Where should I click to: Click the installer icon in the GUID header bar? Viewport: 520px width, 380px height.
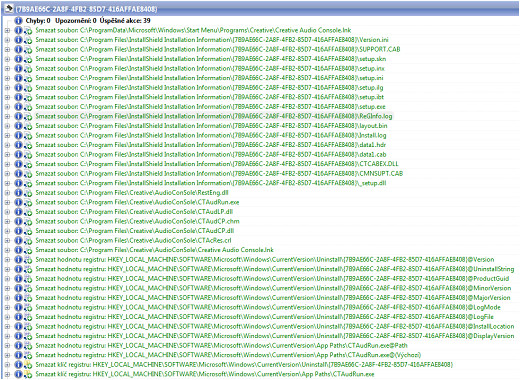coord(9,8)
